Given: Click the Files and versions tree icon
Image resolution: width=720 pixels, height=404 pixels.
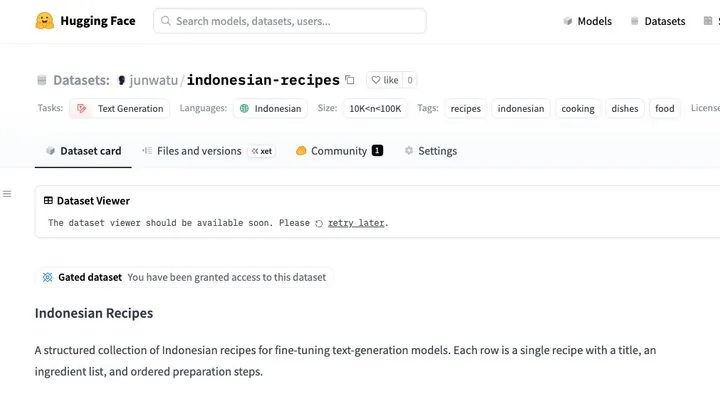Looking at the screenshot, I should (x=147, y=151).
